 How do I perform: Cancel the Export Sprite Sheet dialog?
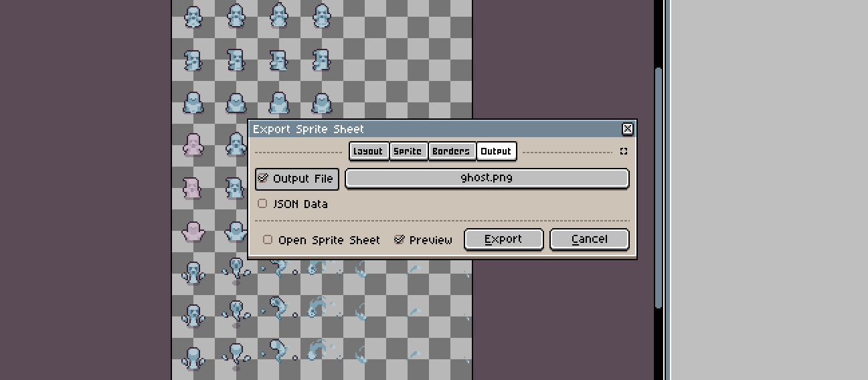[x=590, y=240]
